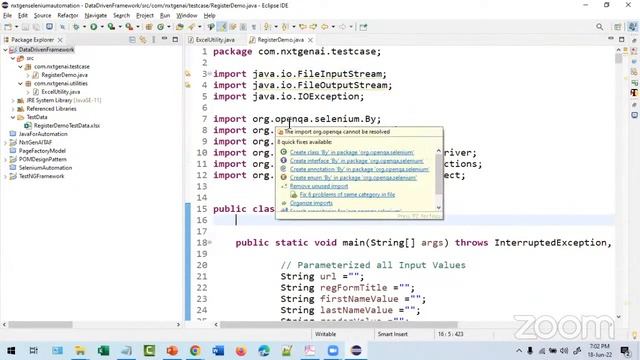
Task: Click the New Java Class toolbar icon
Action: pyautogui.click(x=160, y=27)
